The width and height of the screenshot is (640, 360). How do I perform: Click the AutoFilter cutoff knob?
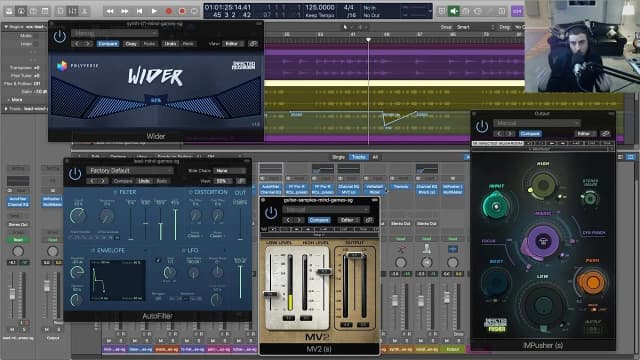(78, 216)
